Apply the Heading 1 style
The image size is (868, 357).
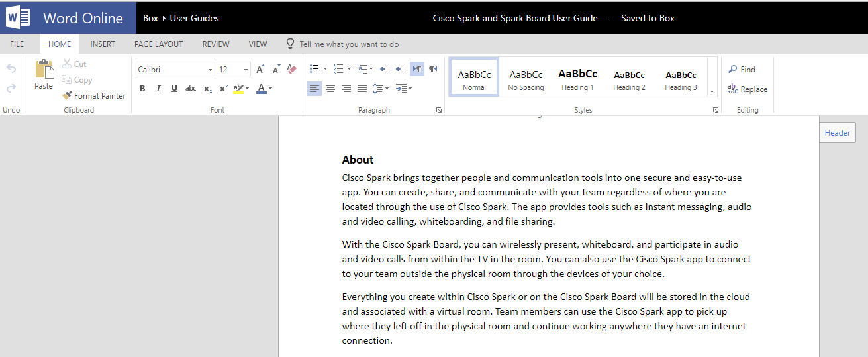point(577,77)
